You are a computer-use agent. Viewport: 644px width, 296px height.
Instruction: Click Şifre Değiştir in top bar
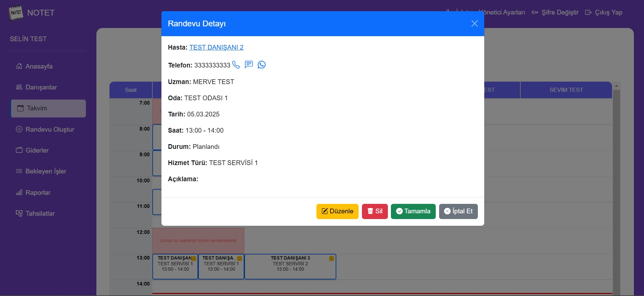click(x=555, y=12)
